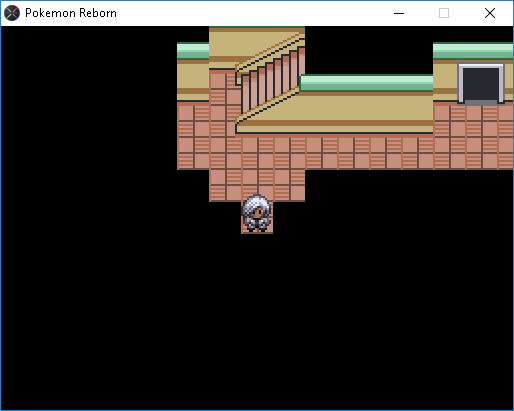Click the staircase with railing
514x411 pixels.
(x=269, y=78)
